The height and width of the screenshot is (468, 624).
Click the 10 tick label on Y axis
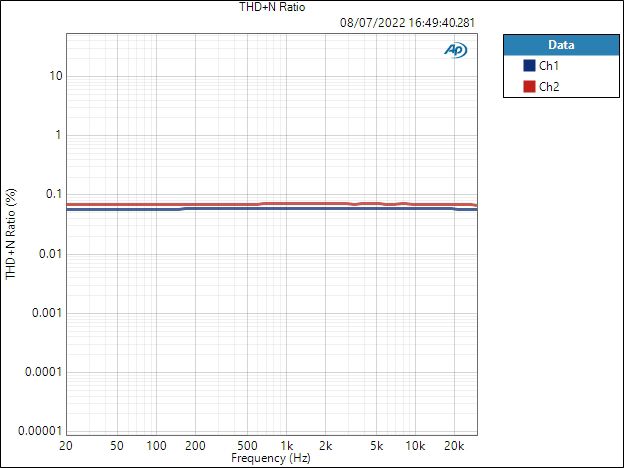56,76
